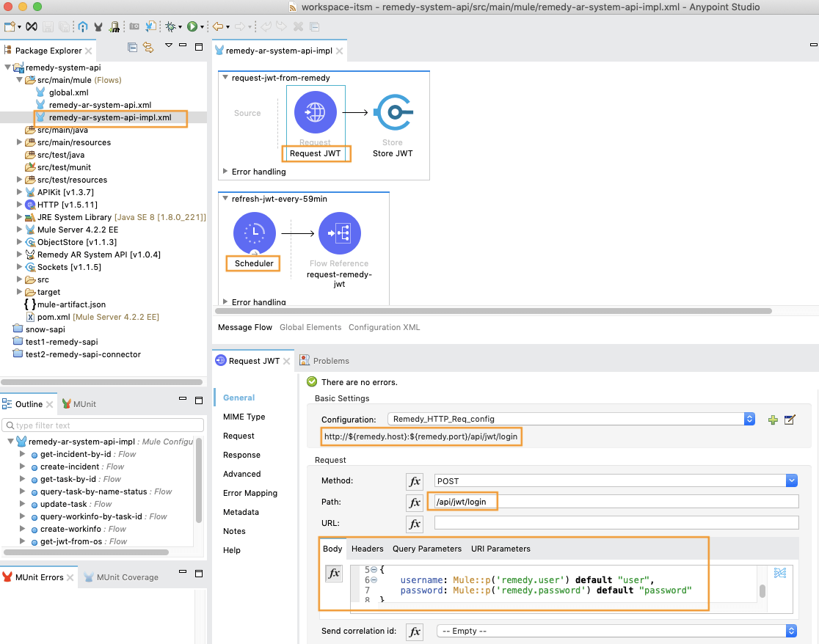This screenshot has width=819, height=644.
Task: Select snow-sapi project
Action: coord(45,329)
